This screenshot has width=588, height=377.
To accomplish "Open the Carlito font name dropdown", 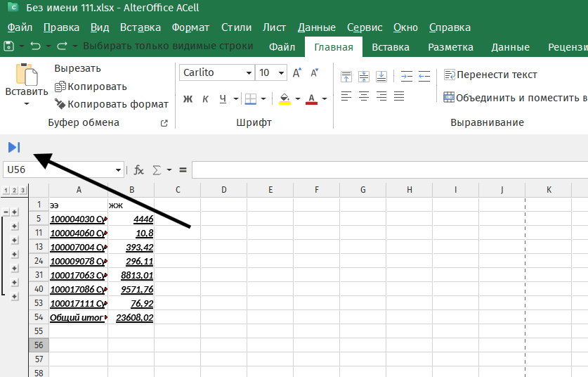I will tap(249, 73).
